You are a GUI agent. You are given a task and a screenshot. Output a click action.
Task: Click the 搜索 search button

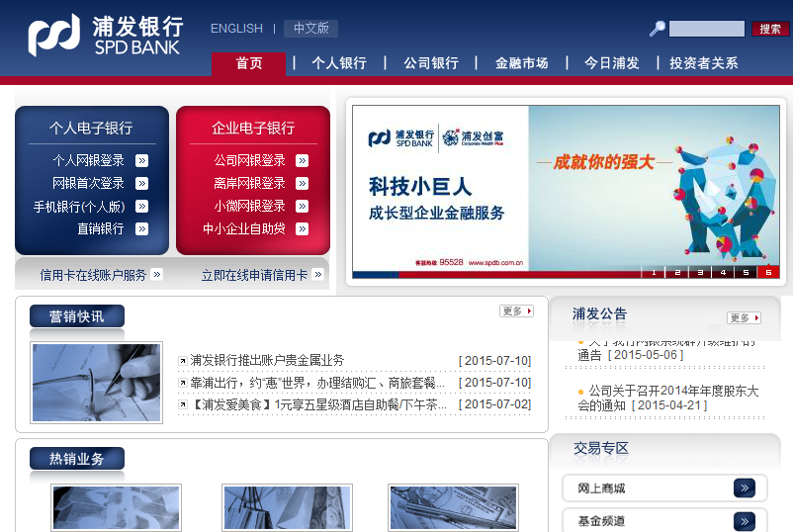[x=769, y=29]
